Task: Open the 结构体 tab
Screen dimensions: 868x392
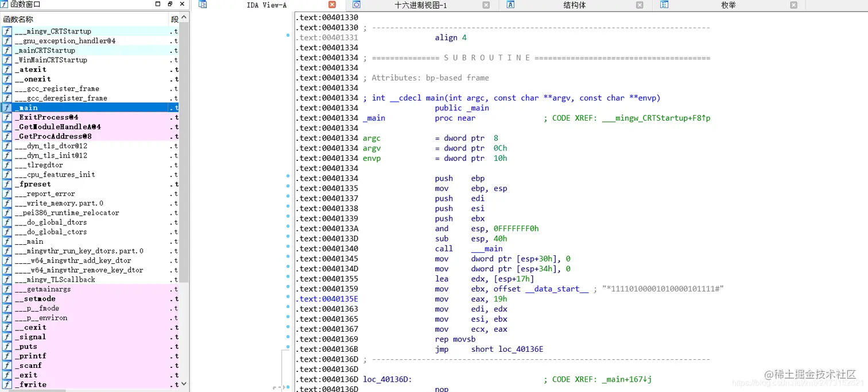Action: pyautogui.click(x=575, y=5)
